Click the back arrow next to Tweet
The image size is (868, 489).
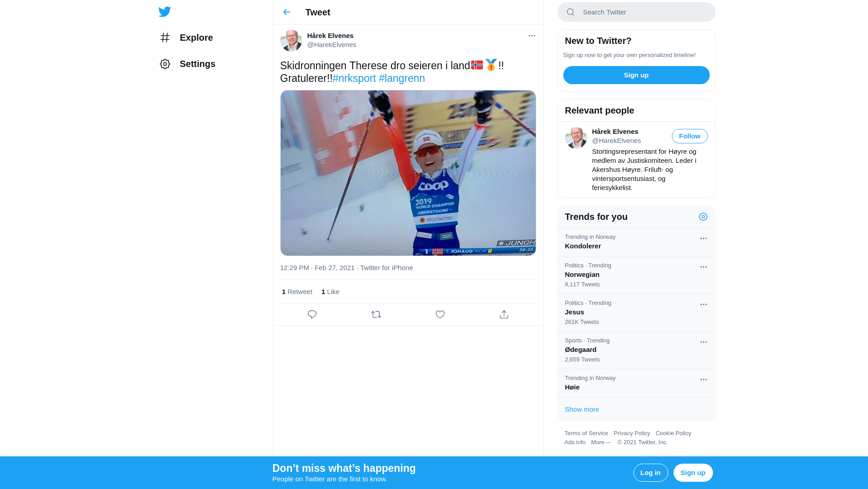click(287, 12)
